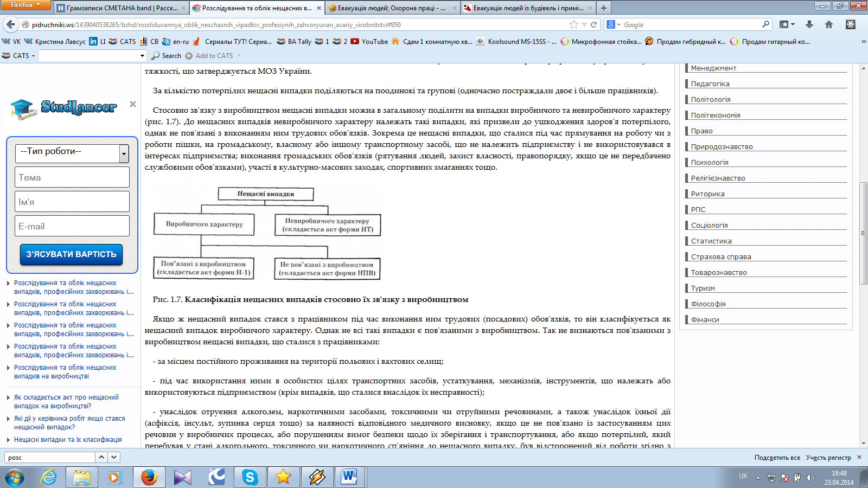
Task: Open the Firefox menu button
Action: pyautogui.click(x=25, y=5)
